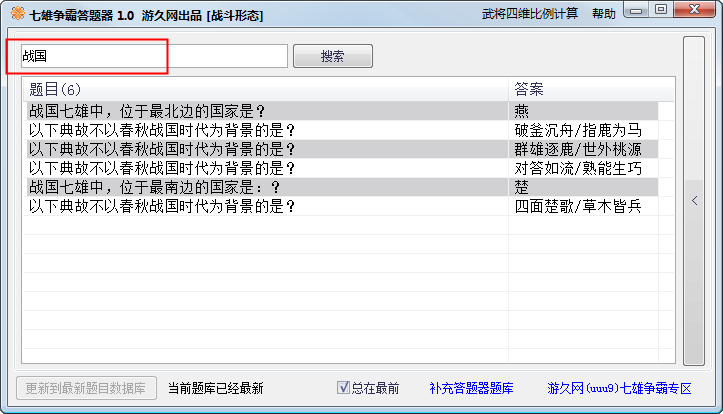The width and height of the screenshot is (723, 414).
Task: Close the 七雄争霸答题器 window
Action: coord(694,10)
